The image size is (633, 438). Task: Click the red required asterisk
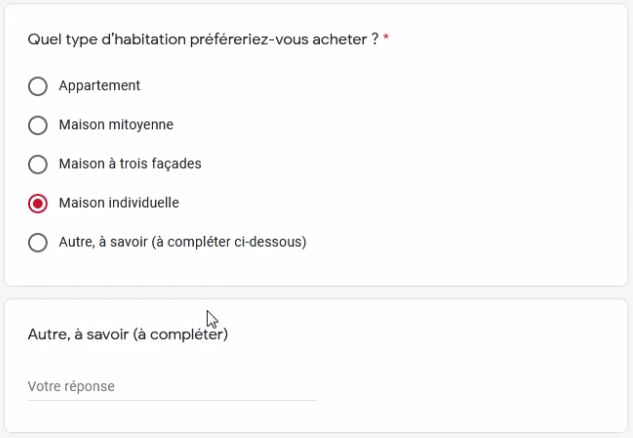tap(386, 40)
